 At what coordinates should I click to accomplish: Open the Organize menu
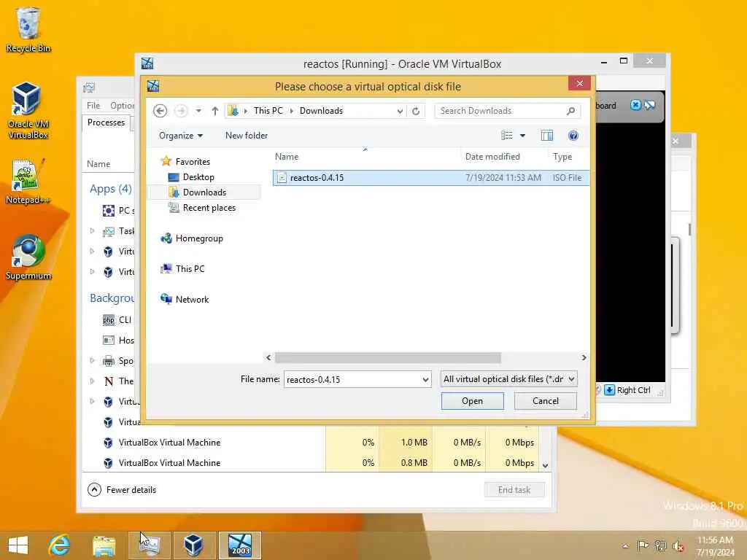(181, 136)
